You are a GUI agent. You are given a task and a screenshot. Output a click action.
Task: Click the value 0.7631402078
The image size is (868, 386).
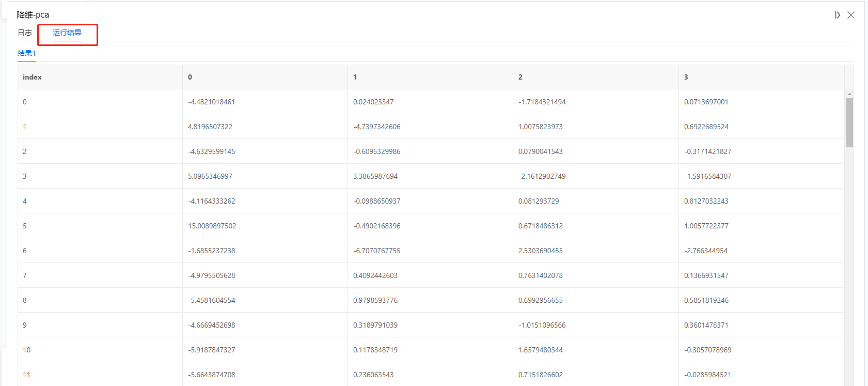(541, 275)
